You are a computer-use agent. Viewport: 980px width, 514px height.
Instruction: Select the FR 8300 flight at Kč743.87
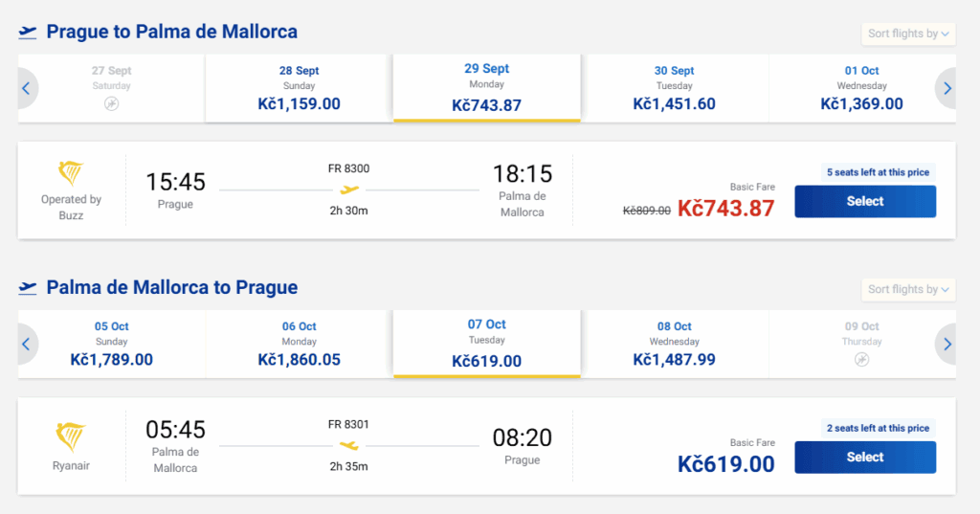[864, 201]
